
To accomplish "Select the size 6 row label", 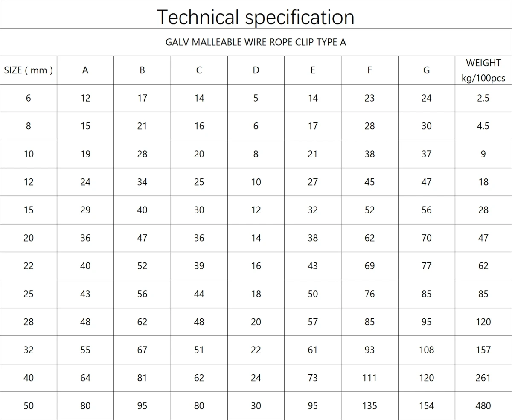I will tap(29, 98).
